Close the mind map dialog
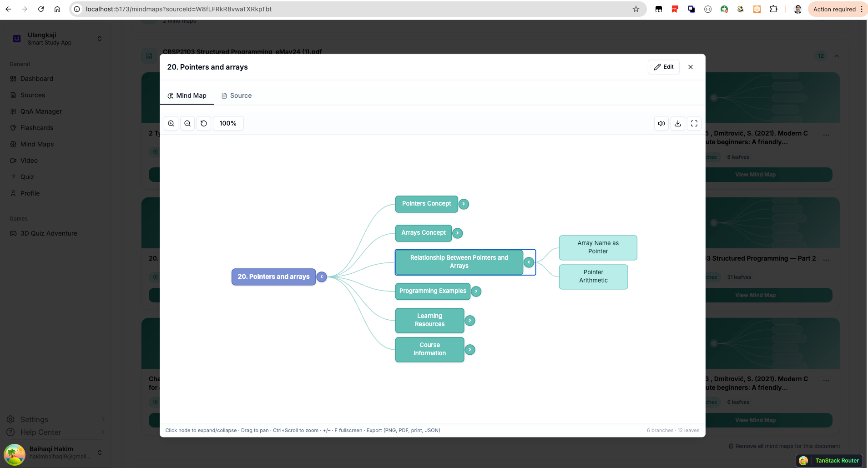 click(691, 67)
